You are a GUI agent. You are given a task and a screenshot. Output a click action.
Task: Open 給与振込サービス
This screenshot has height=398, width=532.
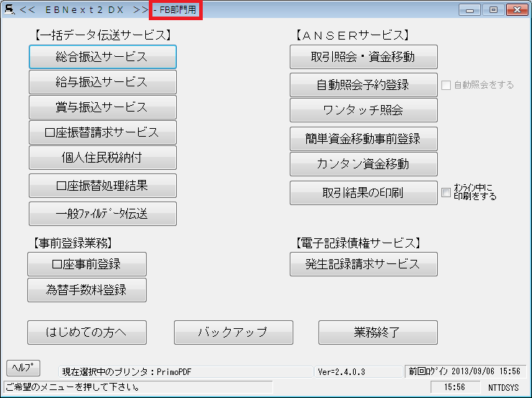click(x=103, y=82)
